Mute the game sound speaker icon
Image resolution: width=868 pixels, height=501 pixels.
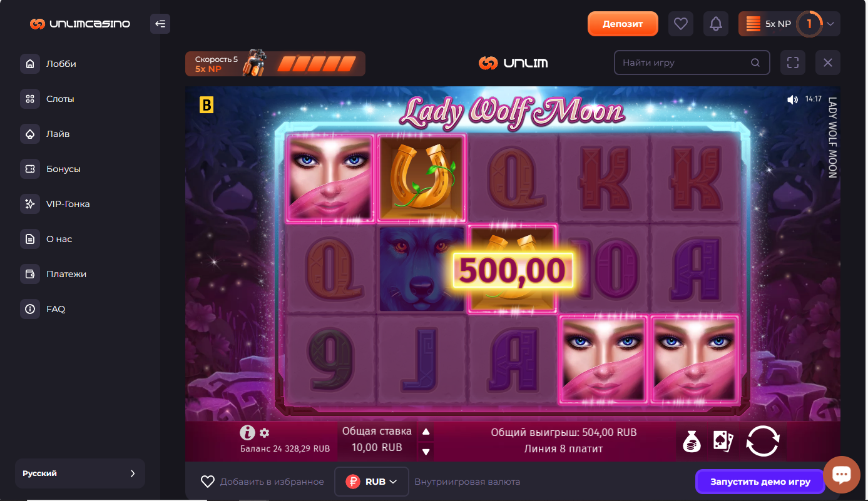pyautogui.click(x=792, y=99)
